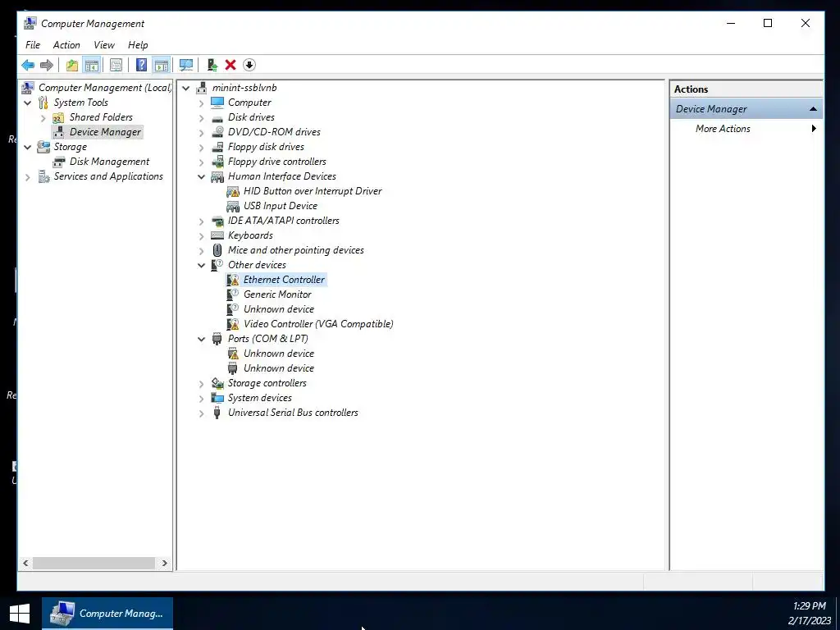Toggle Show/Hide Action Pane toolbar button
Viewport: 840px width, 630px height.
pos(162,66)
